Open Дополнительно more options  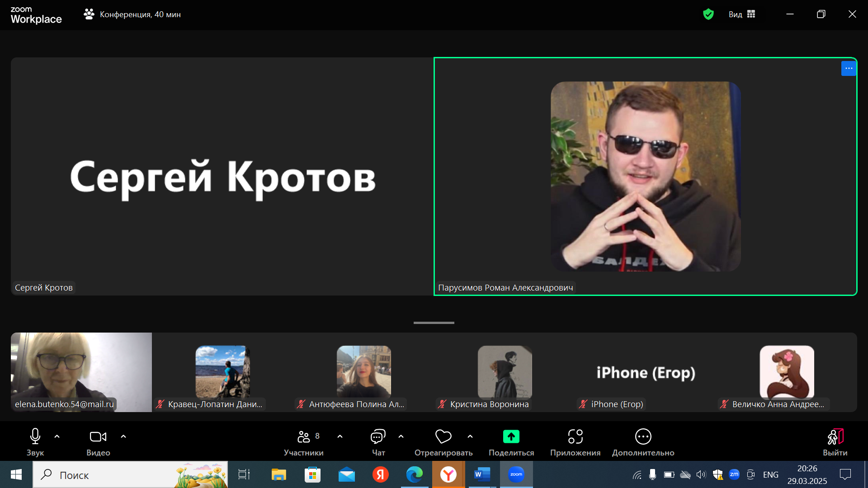(643, 442)
